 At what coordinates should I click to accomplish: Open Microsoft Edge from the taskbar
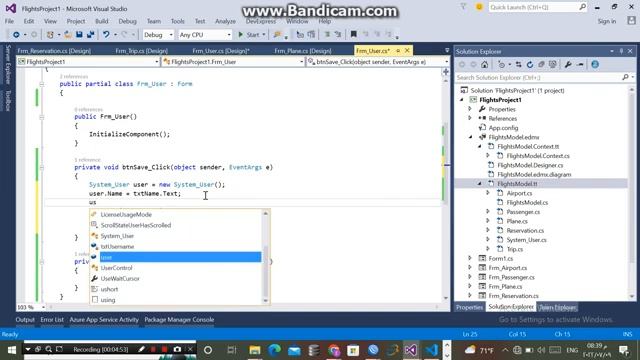pos(274,350)
